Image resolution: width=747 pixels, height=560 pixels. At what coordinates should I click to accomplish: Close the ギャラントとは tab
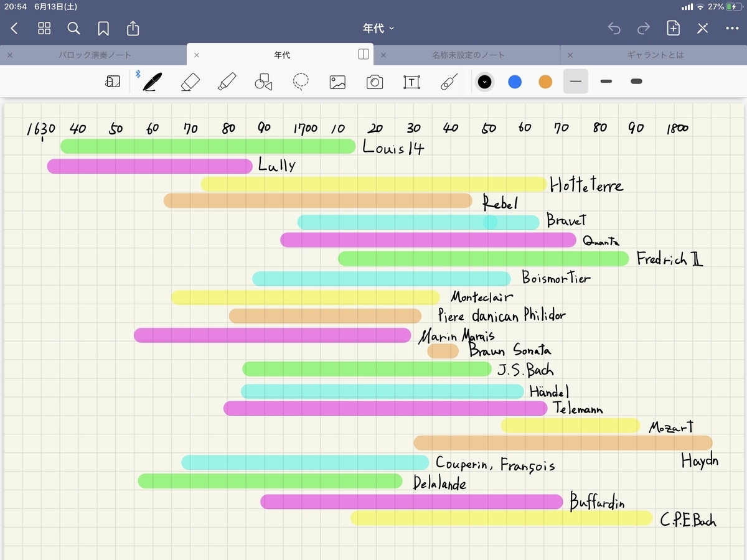click(x=570, y=55)
